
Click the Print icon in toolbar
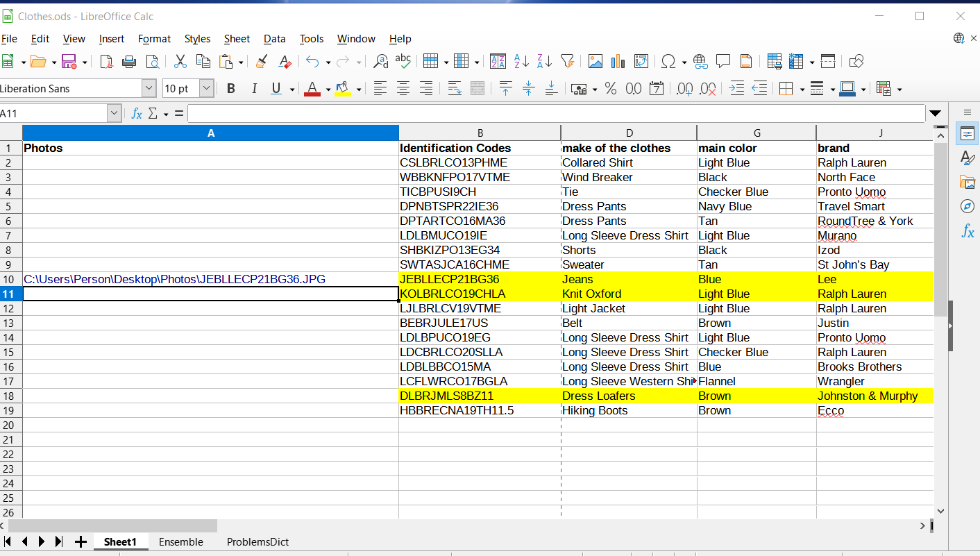129,61
